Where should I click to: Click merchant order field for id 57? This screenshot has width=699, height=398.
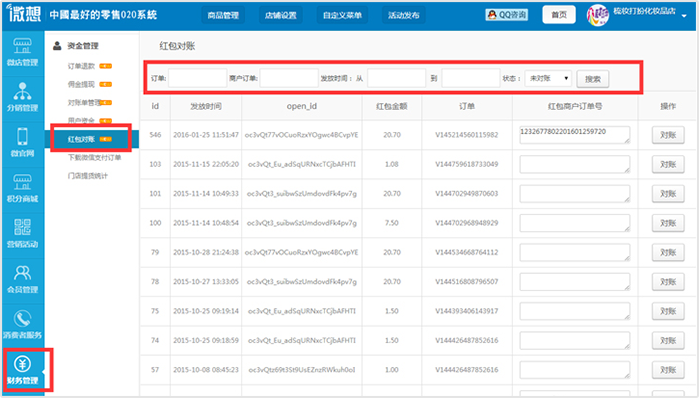tap(575, 370)
